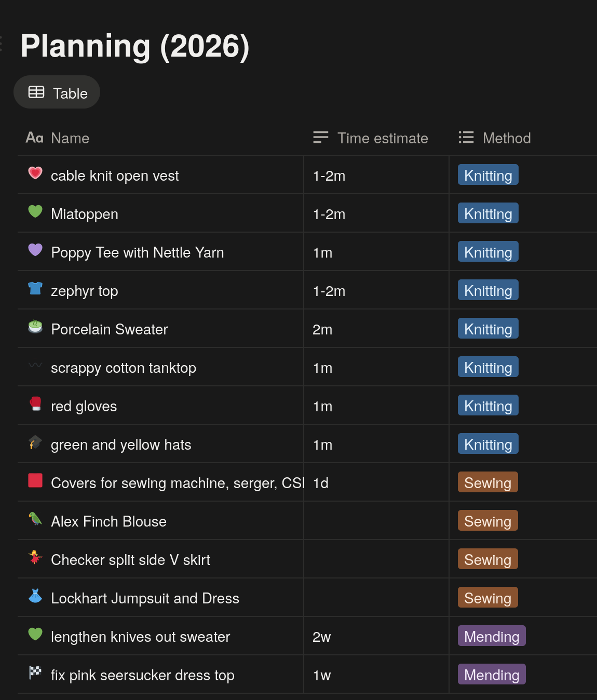Click the Time estimate property icon
This screenshot has width=597, height=700.
coord(320,138)
